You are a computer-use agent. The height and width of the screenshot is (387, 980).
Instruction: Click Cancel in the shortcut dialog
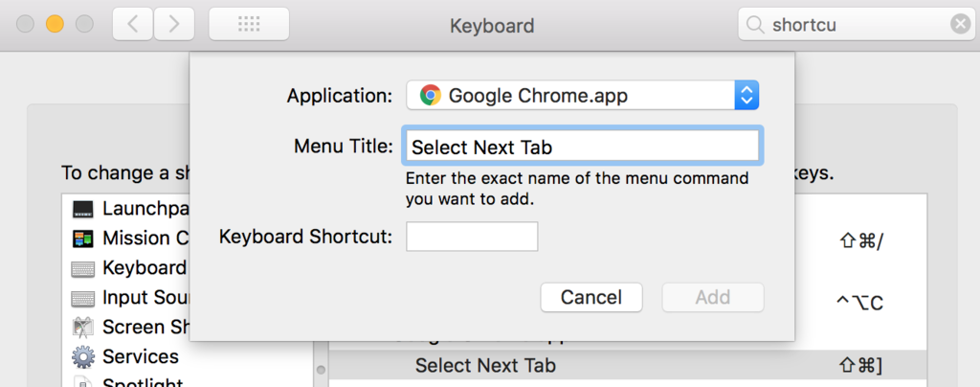[x=591, y=297]
